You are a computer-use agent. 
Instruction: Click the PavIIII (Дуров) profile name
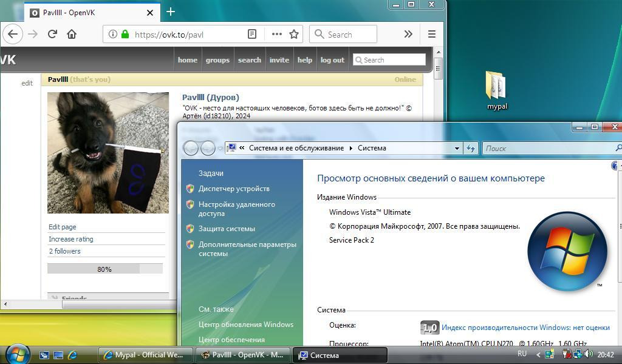pos(211,98)
